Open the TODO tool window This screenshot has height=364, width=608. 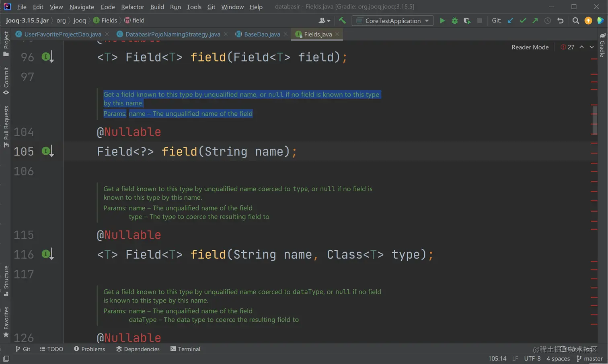51,349
